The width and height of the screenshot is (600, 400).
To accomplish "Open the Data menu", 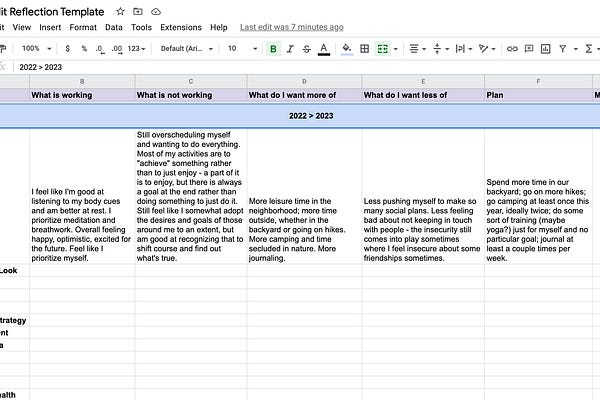I will tap(114, 27).
